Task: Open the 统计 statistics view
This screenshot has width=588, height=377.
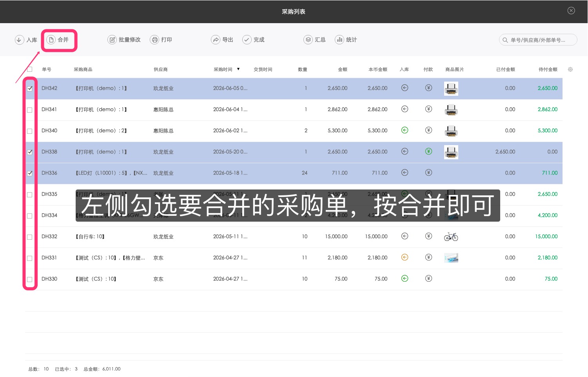Action: pos(346,40)
